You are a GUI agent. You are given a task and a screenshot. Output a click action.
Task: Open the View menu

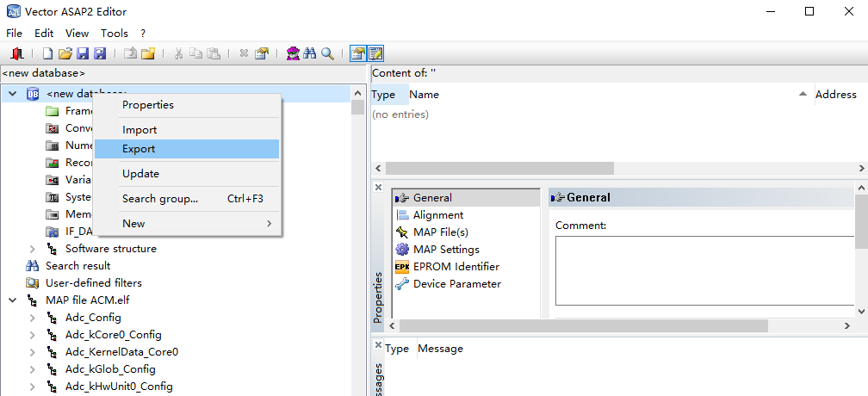coord(77,34)
